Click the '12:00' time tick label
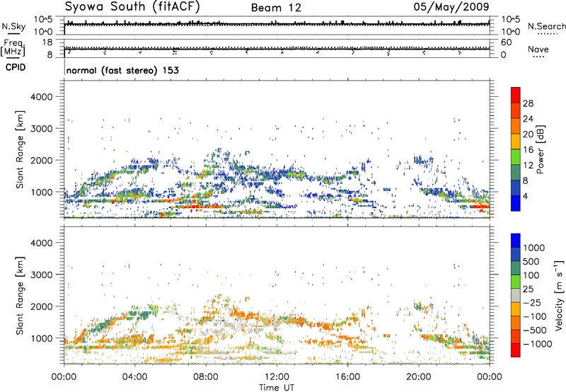The height and width of the screenshot is (392, 566). click(x=277, y=377)
